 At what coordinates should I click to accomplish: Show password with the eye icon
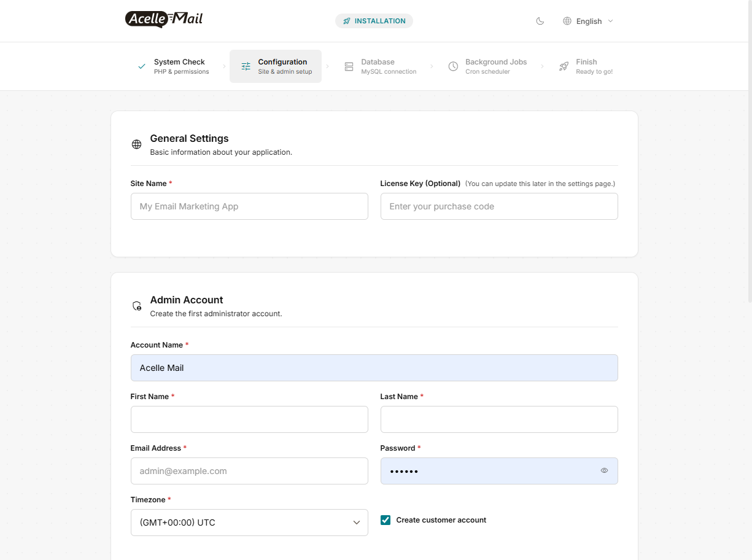605,470
